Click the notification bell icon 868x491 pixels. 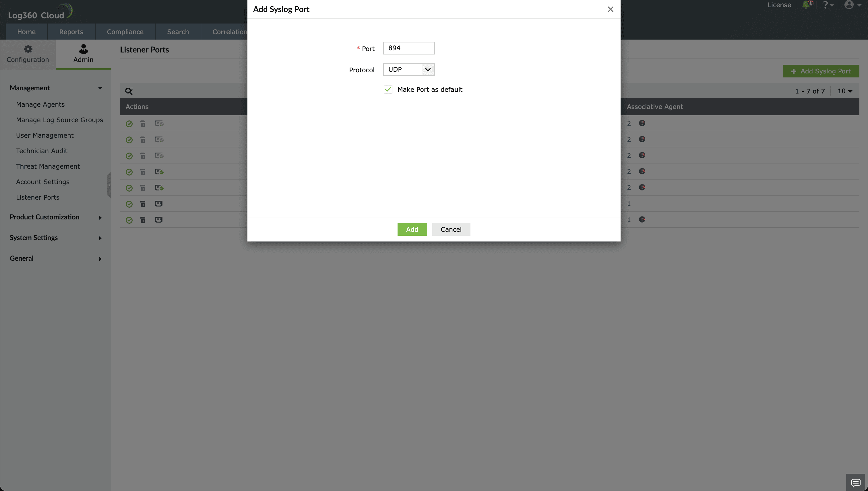click(x=806, y=5)
